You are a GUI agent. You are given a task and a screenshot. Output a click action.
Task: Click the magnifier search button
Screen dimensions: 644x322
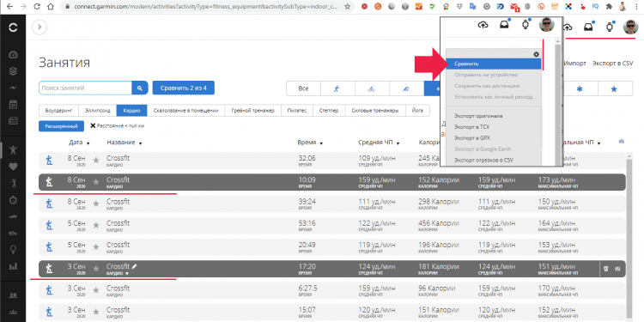pos(140,88)
